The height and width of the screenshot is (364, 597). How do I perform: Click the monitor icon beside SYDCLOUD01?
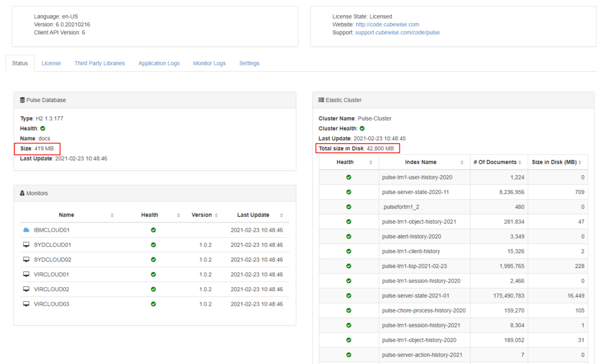(x=26, y=245)
